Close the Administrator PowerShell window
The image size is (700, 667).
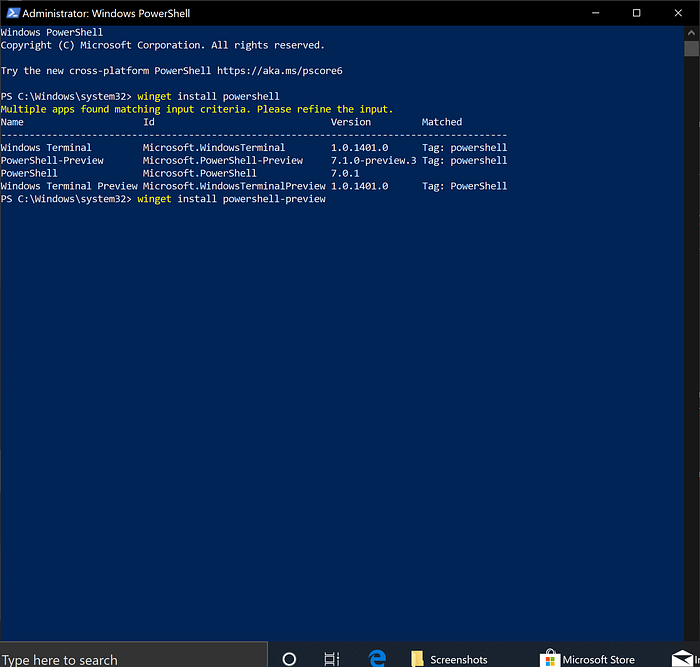tap(678, 13)
